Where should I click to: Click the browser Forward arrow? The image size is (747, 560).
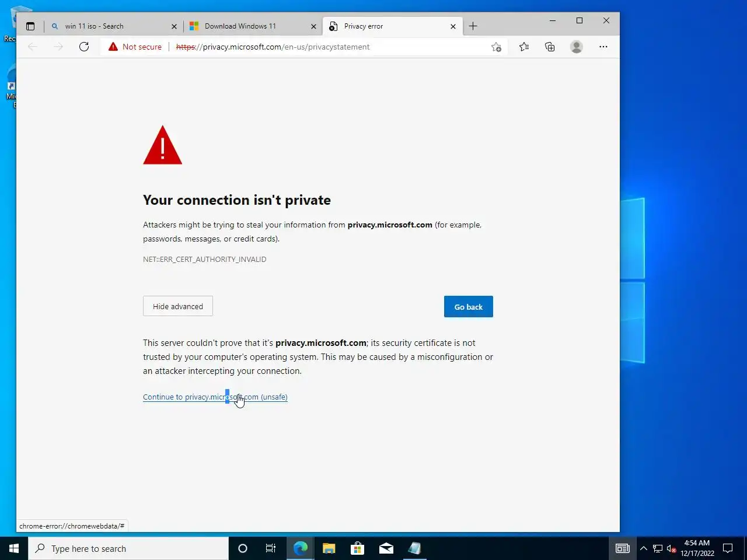[58, 47]
